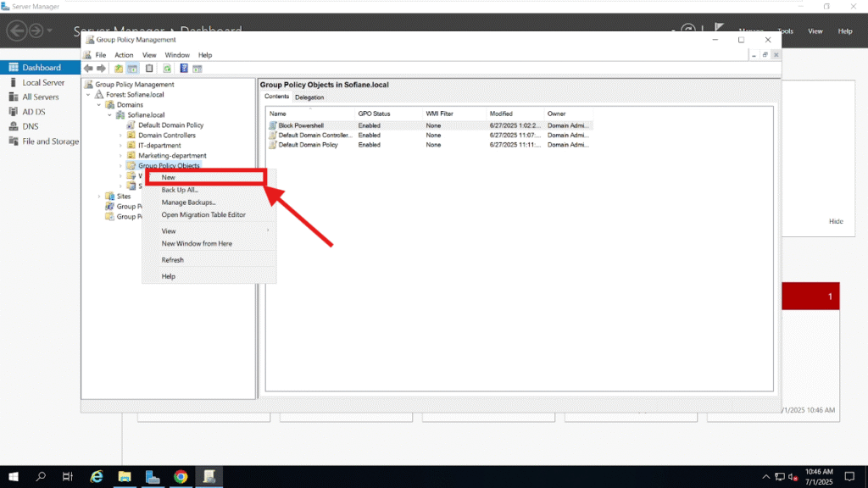
Task: Expand the Sites node
Action: (99, 197)
